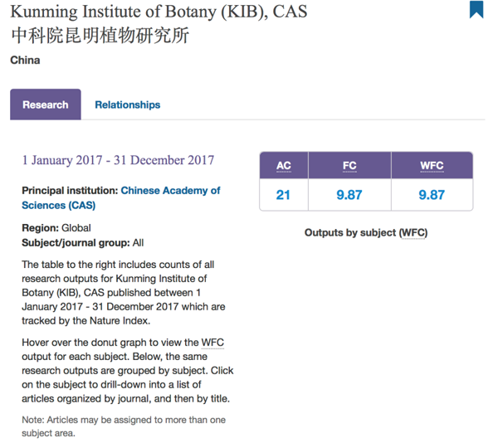Image resolution: width=498 pixels, height=448 pixels.
Task: Click the China country label
Action: point(25,60)
